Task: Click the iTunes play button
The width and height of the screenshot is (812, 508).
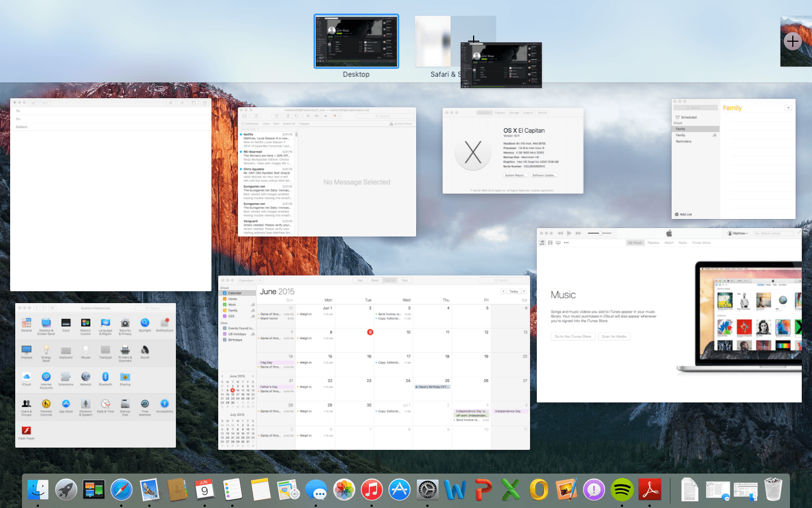Action: [x=570, y=233]
